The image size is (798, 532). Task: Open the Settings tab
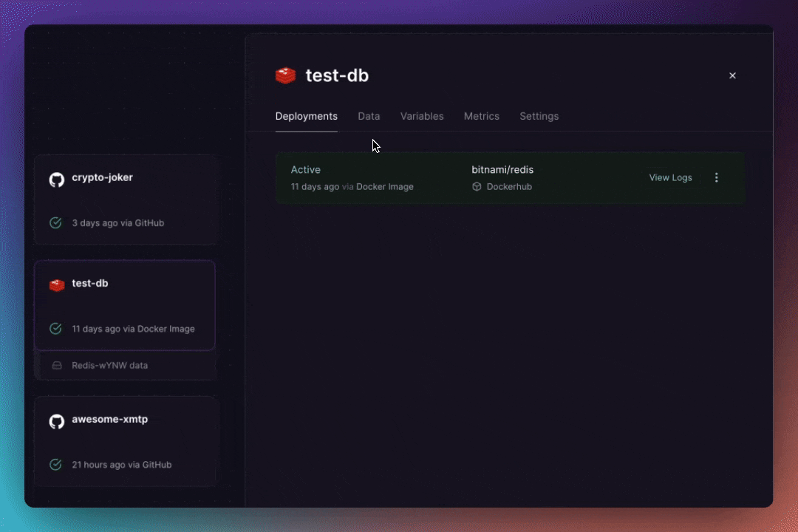pos(539,117)
